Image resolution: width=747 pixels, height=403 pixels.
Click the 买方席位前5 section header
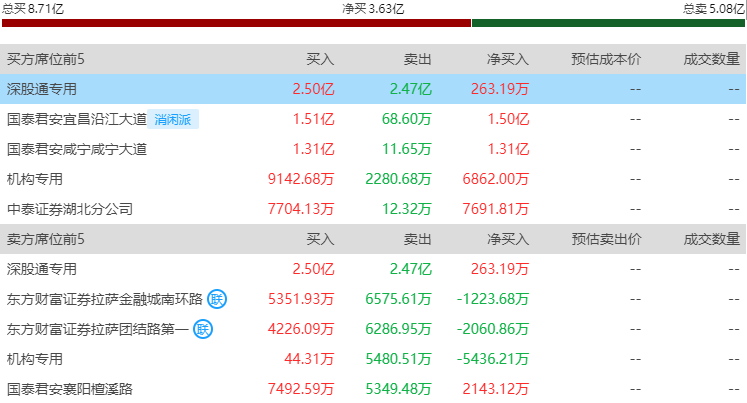coord(46,60)
